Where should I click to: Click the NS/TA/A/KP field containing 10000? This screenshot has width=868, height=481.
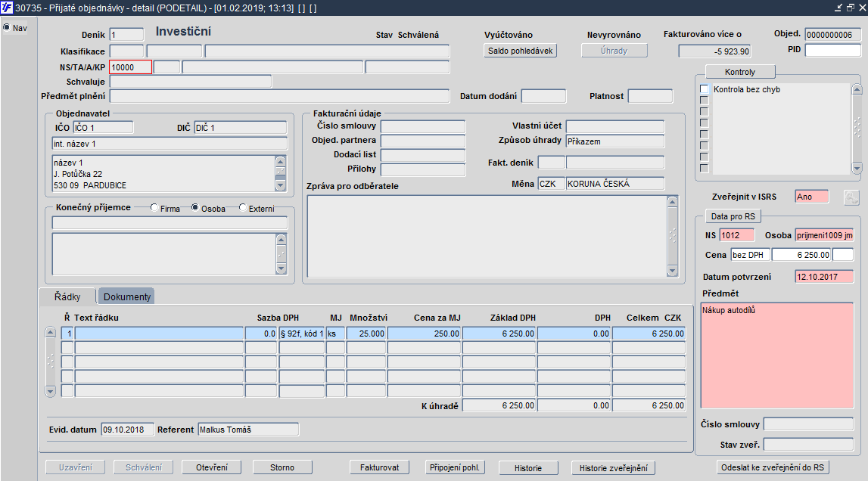click(x=130, y=67)
